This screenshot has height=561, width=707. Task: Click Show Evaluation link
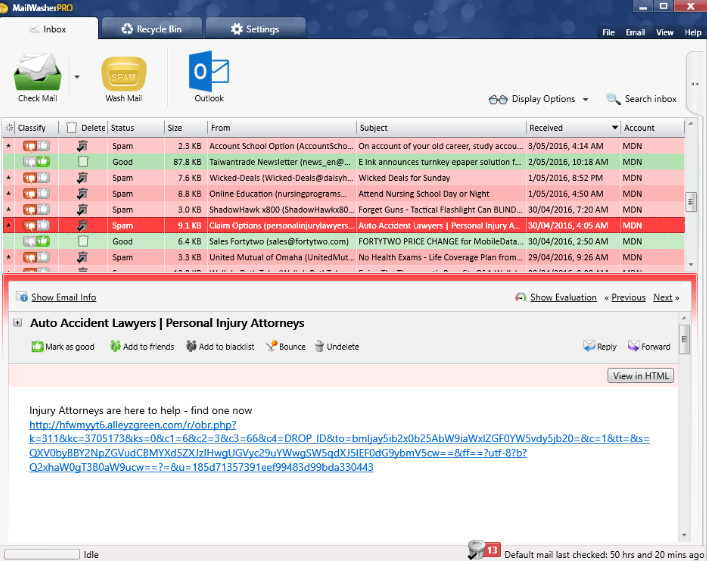coord(563,297)
